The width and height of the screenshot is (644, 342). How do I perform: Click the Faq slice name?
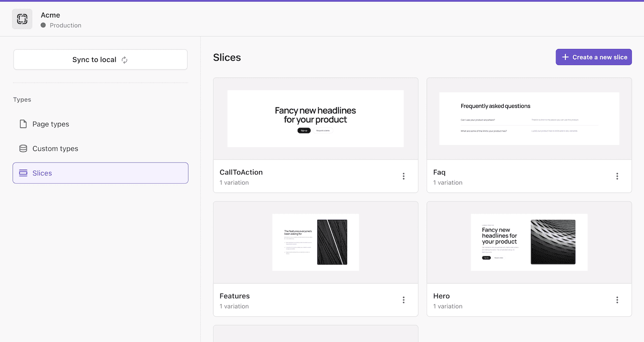pos(439,172)
